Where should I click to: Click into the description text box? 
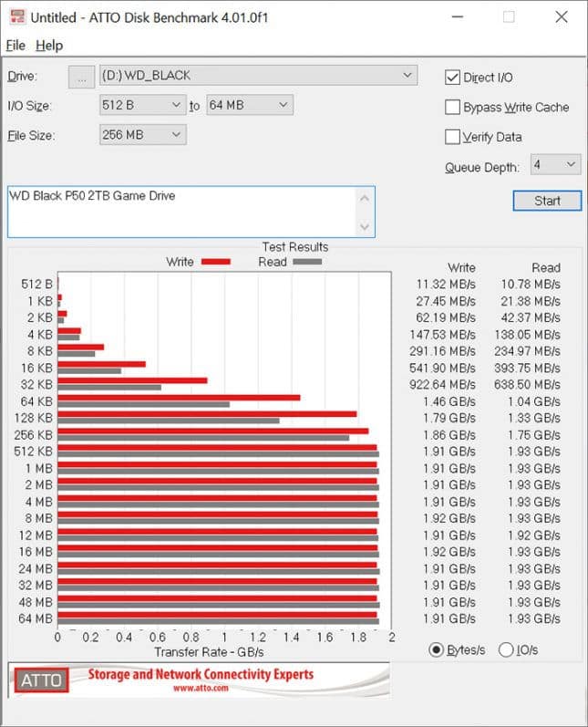click(181, 212)
